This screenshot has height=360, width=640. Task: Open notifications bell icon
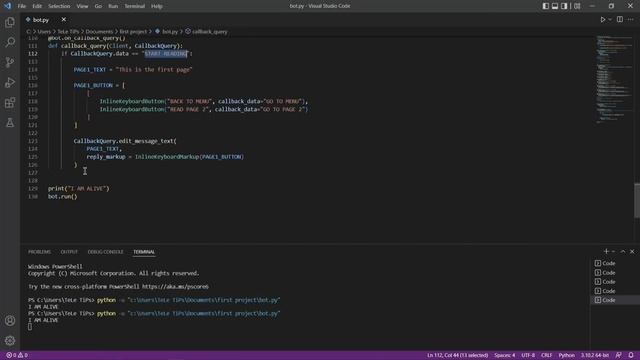pos(631,355)
